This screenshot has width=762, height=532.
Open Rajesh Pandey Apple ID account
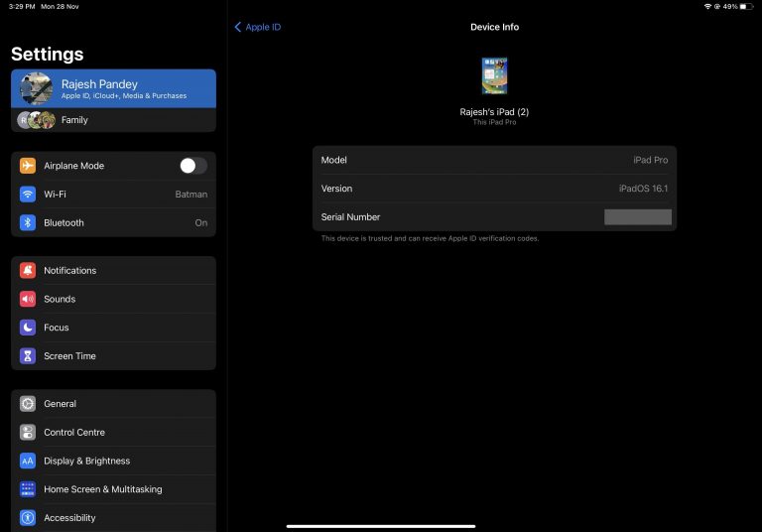pyautogui.click(x=114, y=88)
